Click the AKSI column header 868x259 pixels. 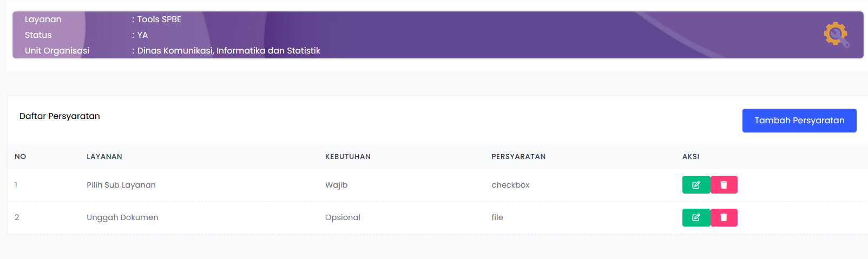(x=691, y=157)
